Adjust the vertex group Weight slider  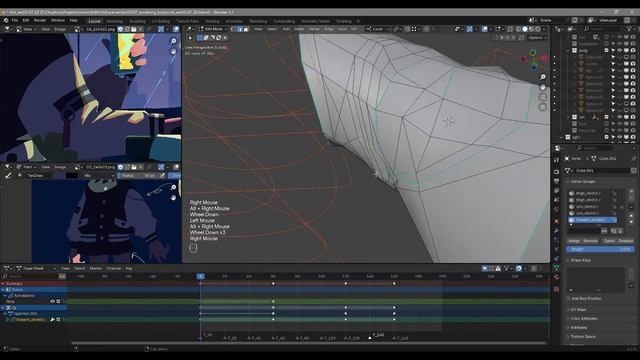[600, 249]
